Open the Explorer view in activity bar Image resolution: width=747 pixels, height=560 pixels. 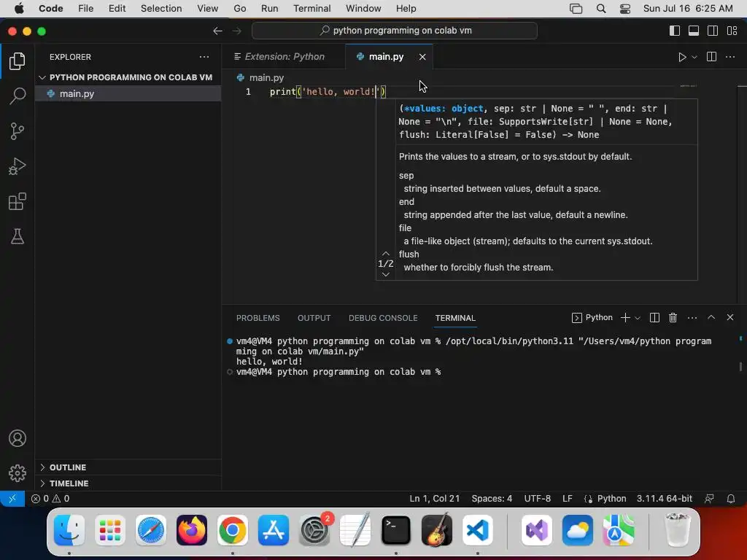tap(18, 61)
